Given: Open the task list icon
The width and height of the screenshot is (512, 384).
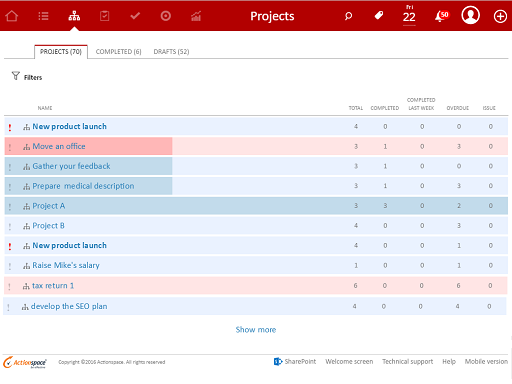Looking at the screenshot, I should [x=43, y=16].
